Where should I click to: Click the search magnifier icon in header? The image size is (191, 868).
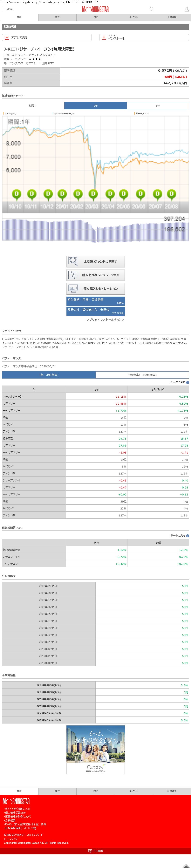tap(152, 9)
